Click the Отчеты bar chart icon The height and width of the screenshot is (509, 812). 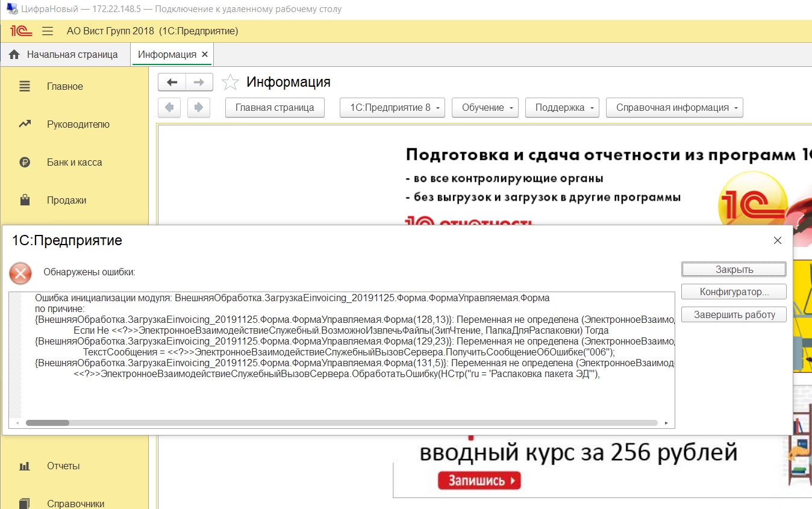pos(25,466)
